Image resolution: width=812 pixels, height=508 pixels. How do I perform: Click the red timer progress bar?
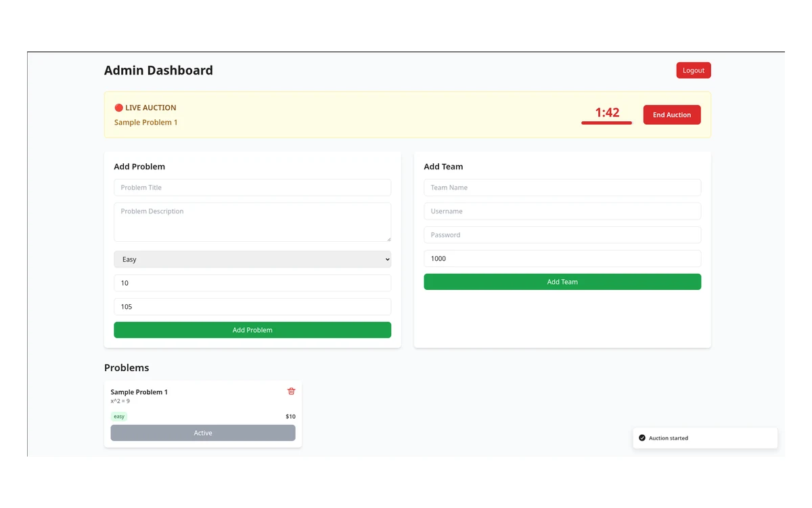pos(606,123)
